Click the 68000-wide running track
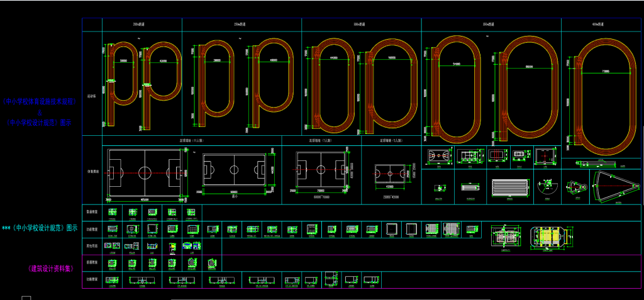Viewport: 644px width, 300px height. [x=529, y=88]
